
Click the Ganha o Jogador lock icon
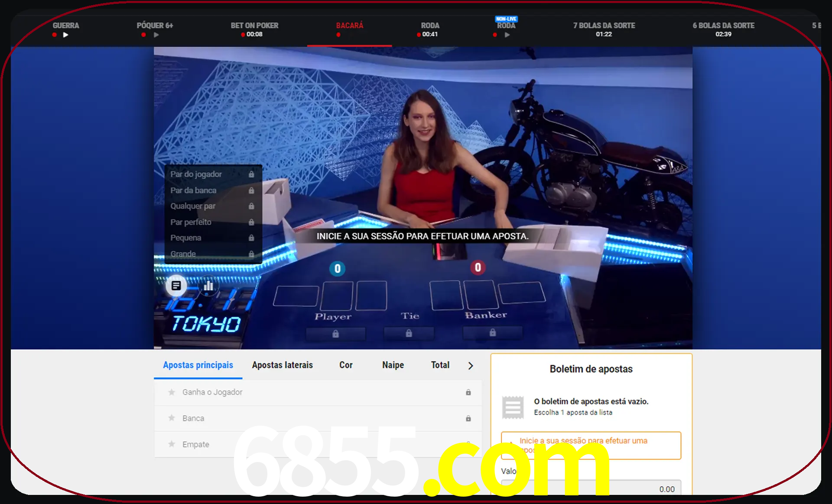[468, 392]
